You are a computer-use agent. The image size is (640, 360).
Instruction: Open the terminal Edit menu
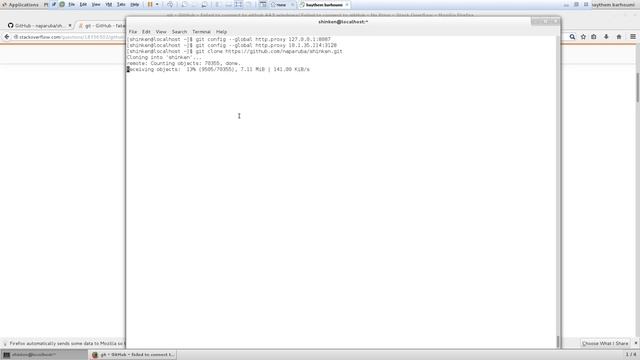point(146,32)
